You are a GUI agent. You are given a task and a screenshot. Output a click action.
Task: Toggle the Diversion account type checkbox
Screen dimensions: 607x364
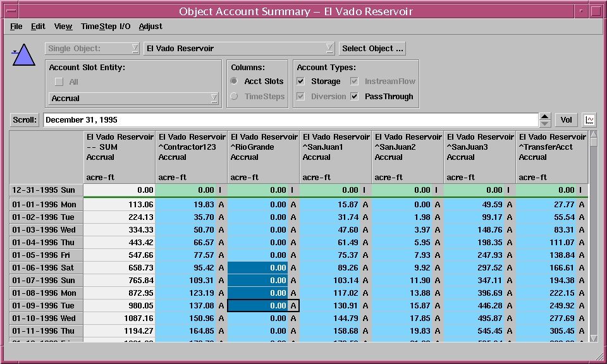click(300, 96)
